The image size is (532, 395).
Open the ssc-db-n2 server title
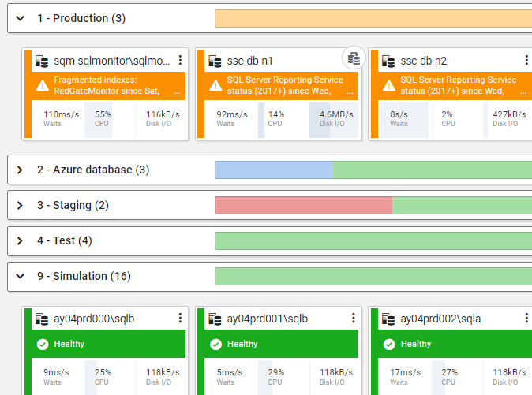pos(423,61)
